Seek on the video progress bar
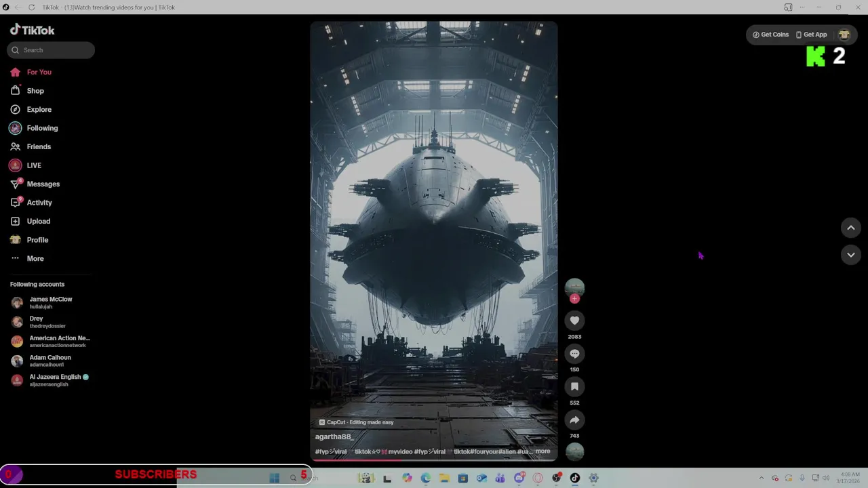The image size is (868, 488). [434, 460]
